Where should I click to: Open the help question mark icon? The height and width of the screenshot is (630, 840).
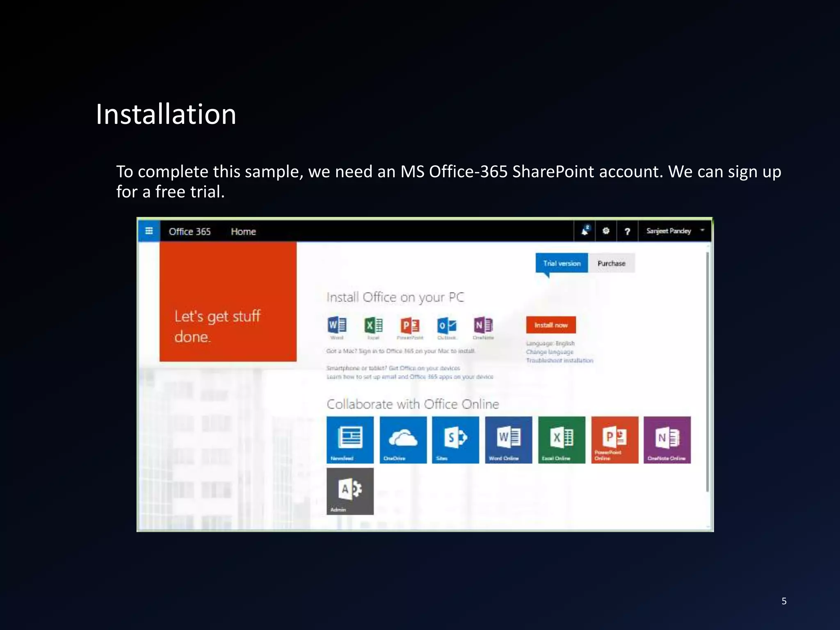[627, 231]
